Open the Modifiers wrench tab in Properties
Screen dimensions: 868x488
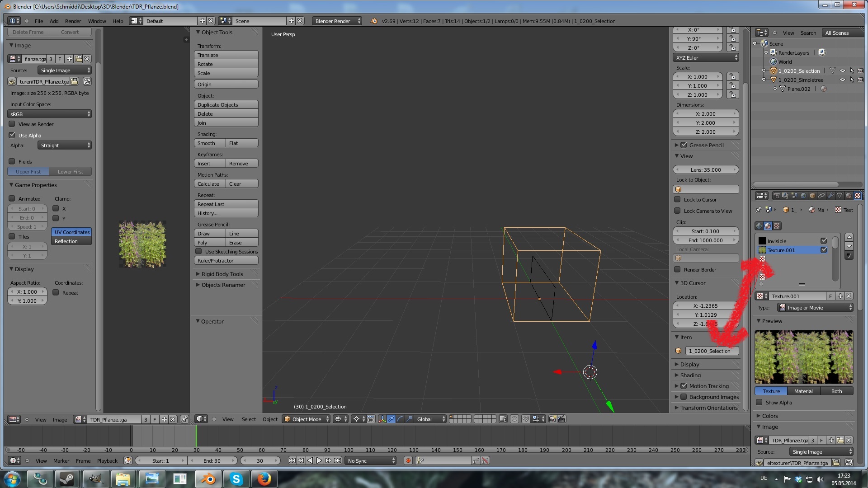(830, 196)
